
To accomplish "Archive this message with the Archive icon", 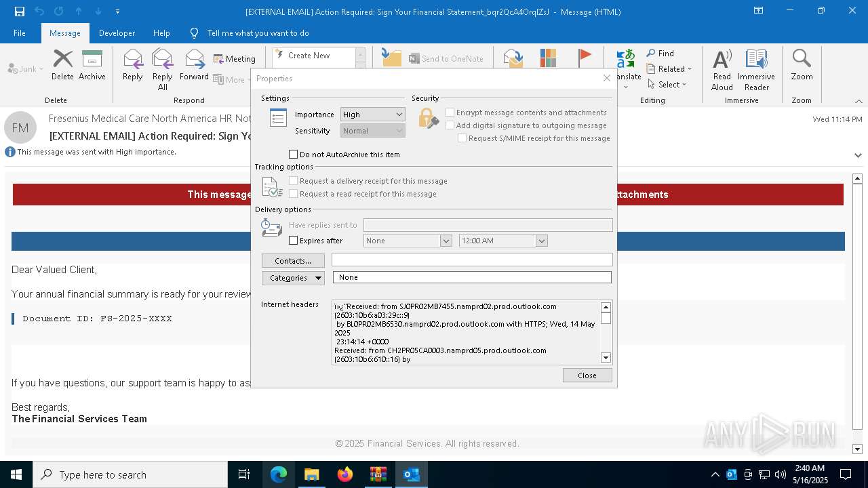I will [x=92, y=65].
